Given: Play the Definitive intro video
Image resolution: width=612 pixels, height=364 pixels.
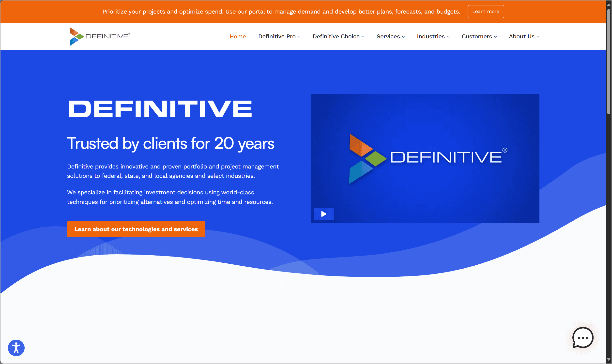Looking at the screenshot, I should (324, 214).
